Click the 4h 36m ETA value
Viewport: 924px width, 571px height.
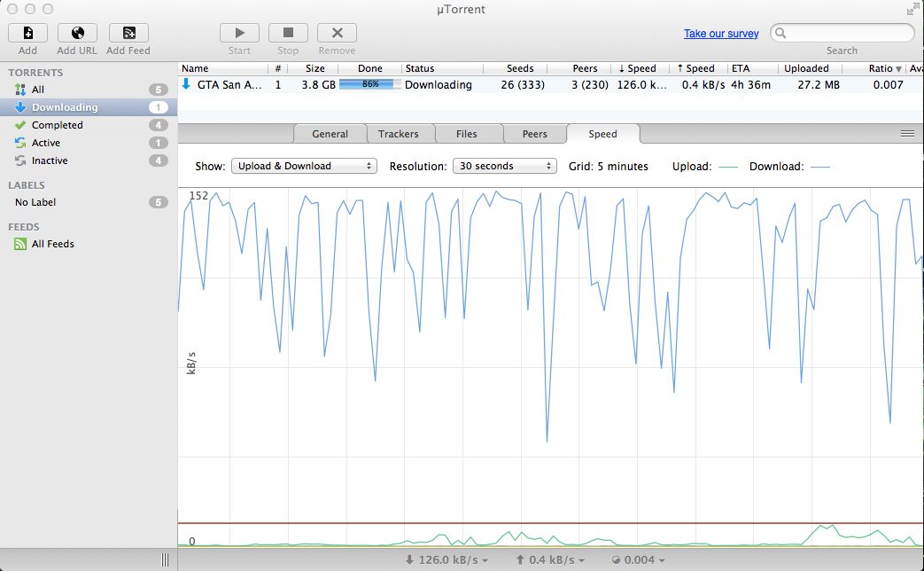(750, 85)
